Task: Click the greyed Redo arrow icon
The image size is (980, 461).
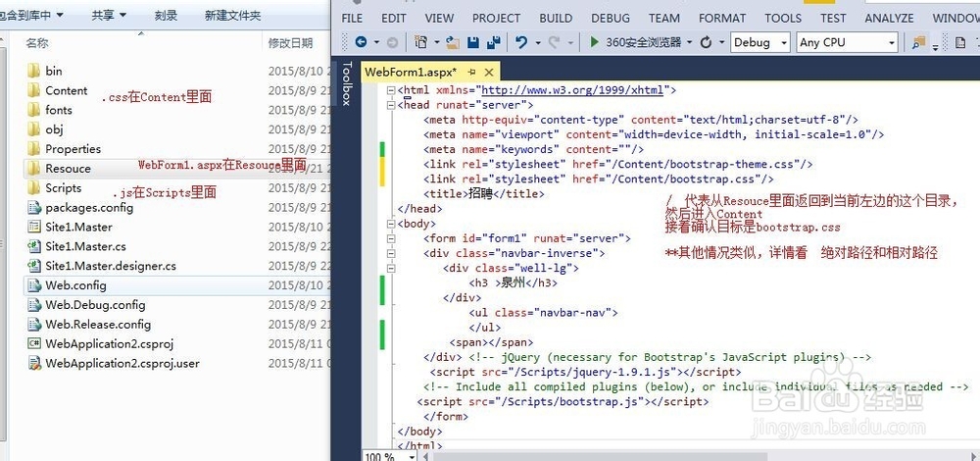Action: pyautogui.click(x=554, y=42)
